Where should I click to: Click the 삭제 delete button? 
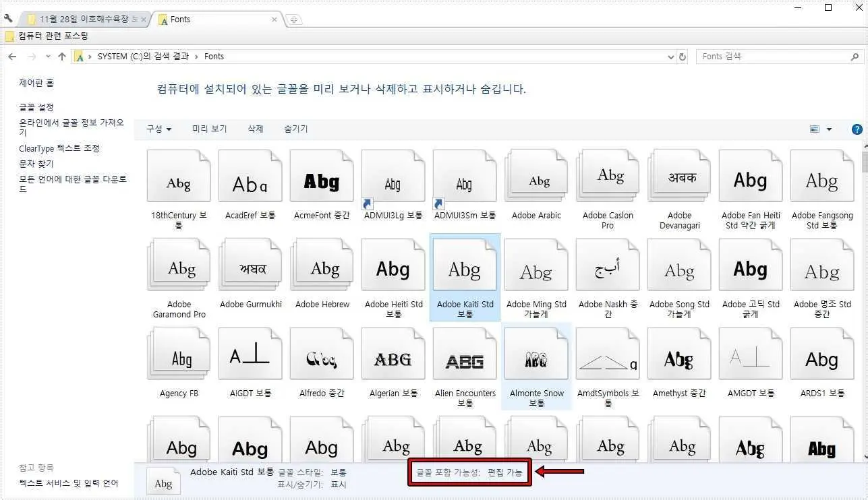coord(256,129)
